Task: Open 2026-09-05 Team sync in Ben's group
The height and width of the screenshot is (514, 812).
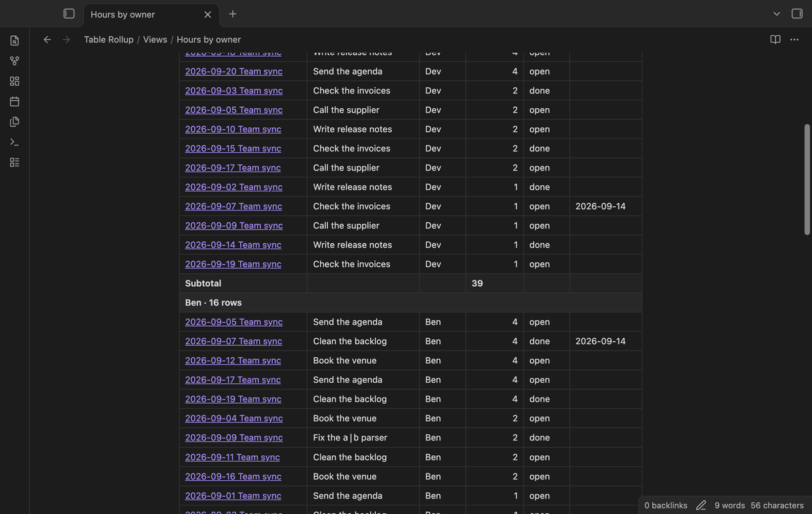Action: 233,322
